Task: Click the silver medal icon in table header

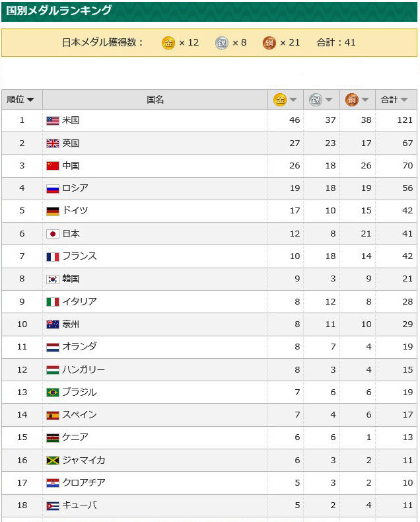Action: [x=316, y=100]
